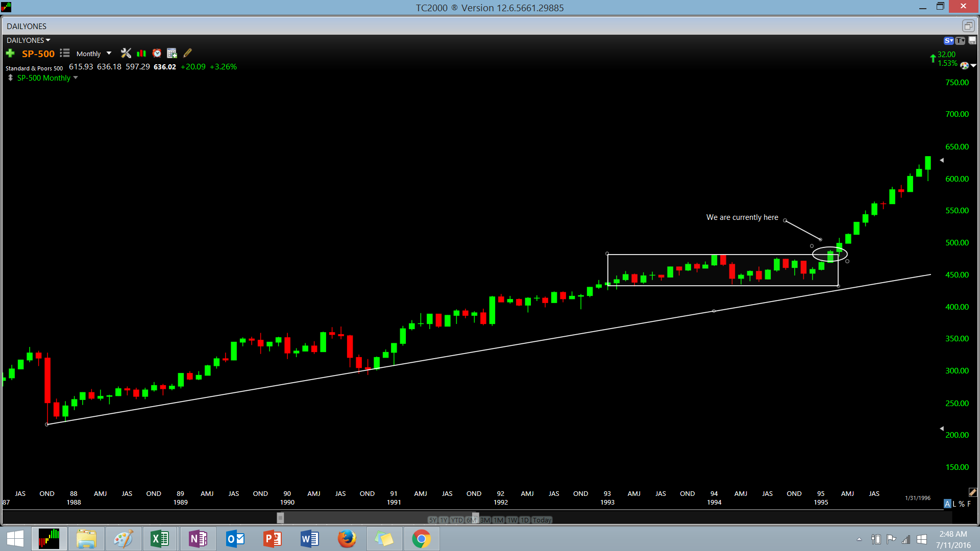Open the red alarm clock alerts icon
Screen dimensions: 980x551
[157, 53]
